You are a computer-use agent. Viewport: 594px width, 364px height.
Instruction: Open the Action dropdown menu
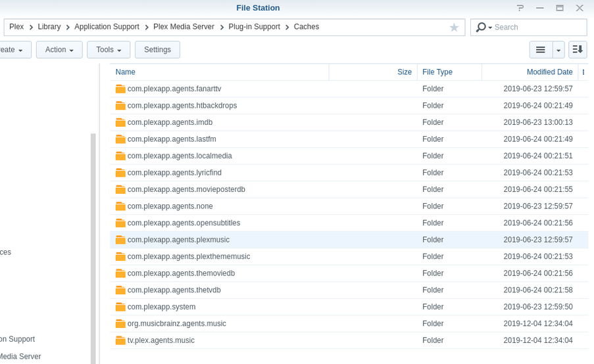point(59,50)
